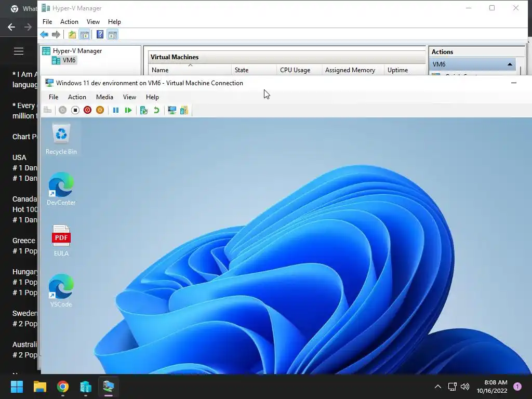Click the Enhanced Session monitor icon
This screenshot has height=399, width=532.
172,110
